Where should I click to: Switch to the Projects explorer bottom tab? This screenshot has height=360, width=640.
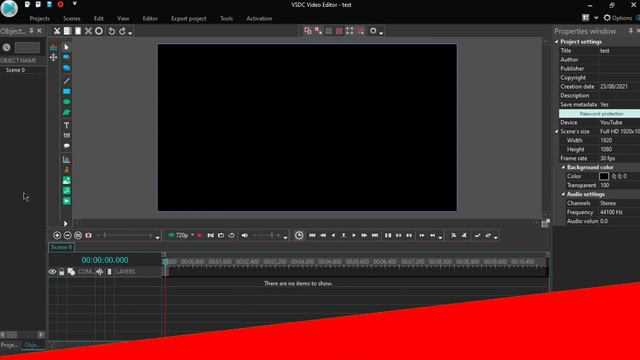[x=10, y=345]
